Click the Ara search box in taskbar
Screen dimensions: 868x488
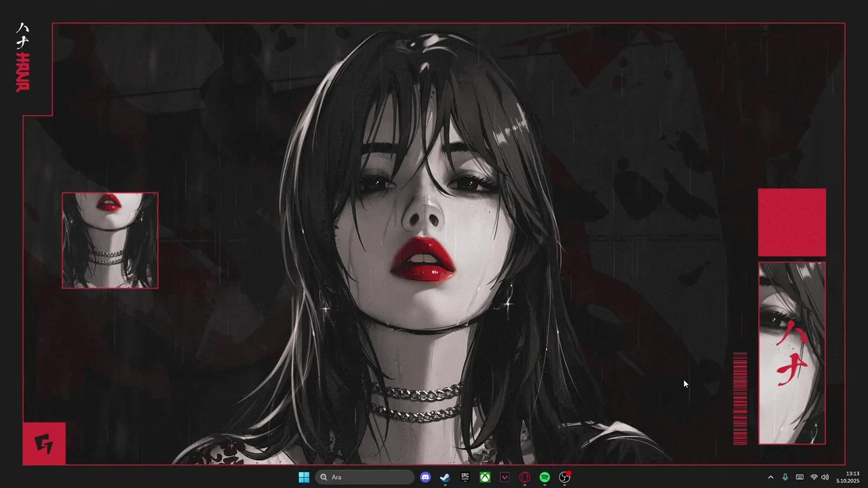click(x=365, y=477)
